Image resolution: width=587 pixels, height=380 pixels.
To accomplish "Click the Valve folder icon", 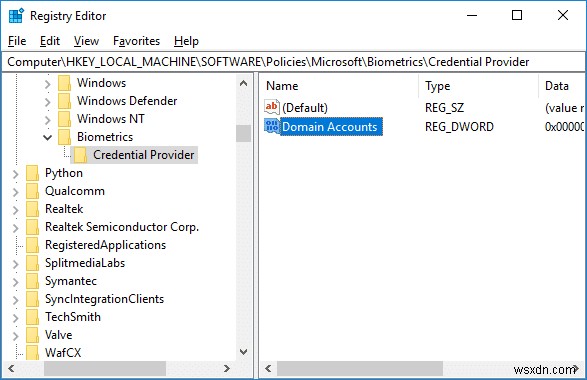I will [33, 335].
